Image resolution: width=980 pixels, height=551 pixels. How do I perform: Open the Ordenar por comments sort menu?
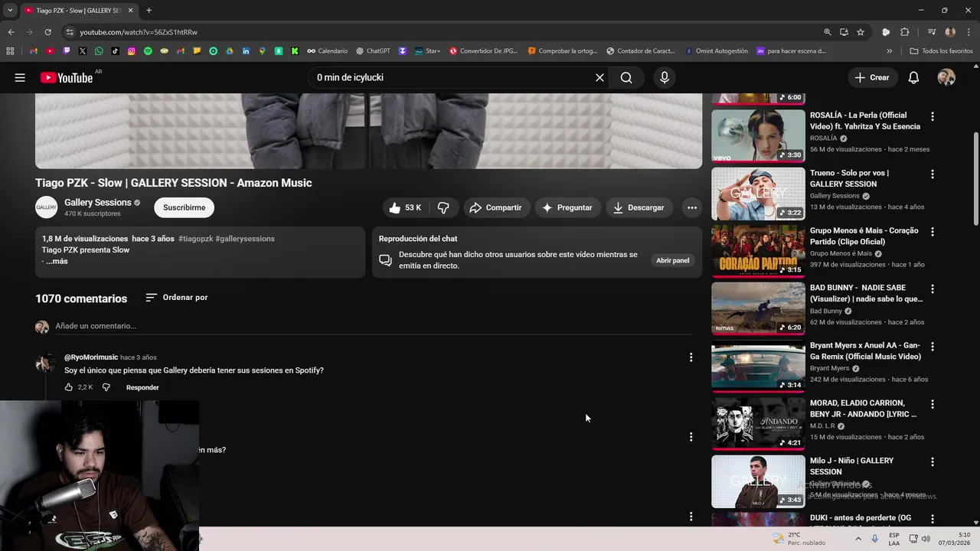click(177, 298)
